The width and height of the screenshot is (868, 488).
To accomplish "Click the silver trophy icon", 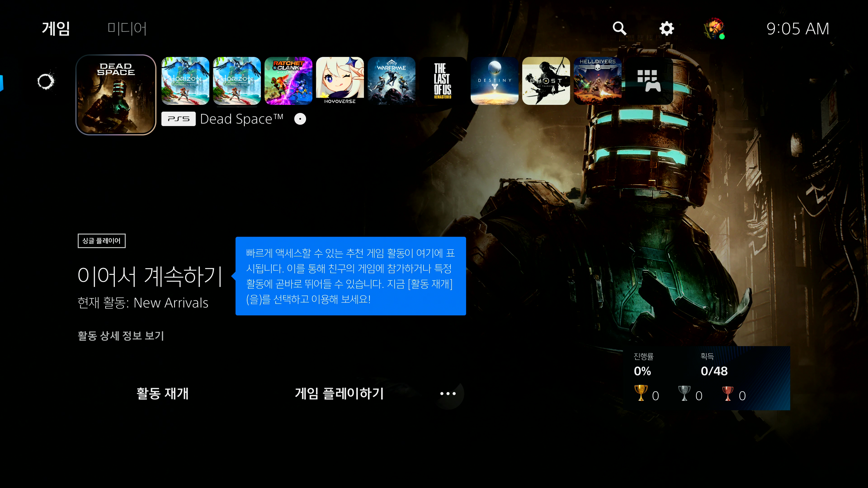I will pyautogui.click(x=684, y=393).
